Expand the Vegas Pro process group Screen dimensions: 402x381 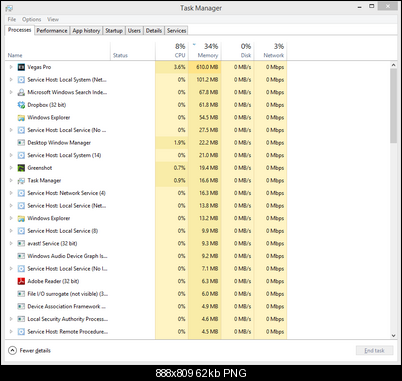[x=11, y=67]
